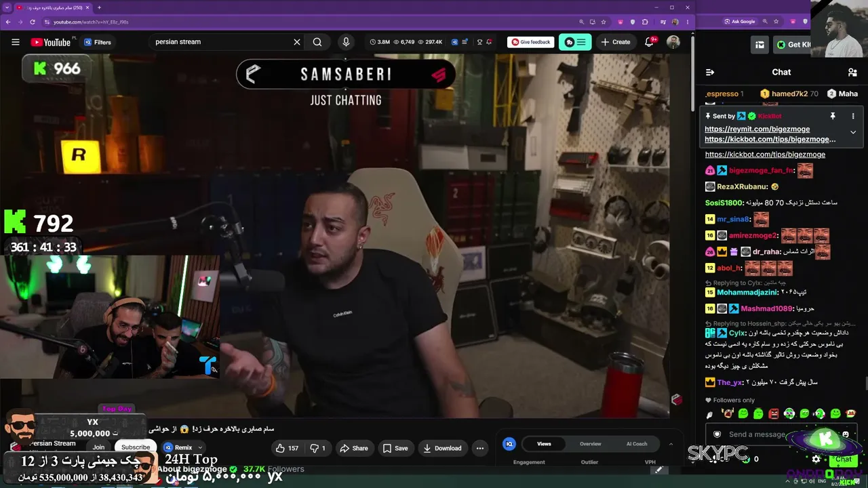Start voice search with the microphone

click(346, 42)
